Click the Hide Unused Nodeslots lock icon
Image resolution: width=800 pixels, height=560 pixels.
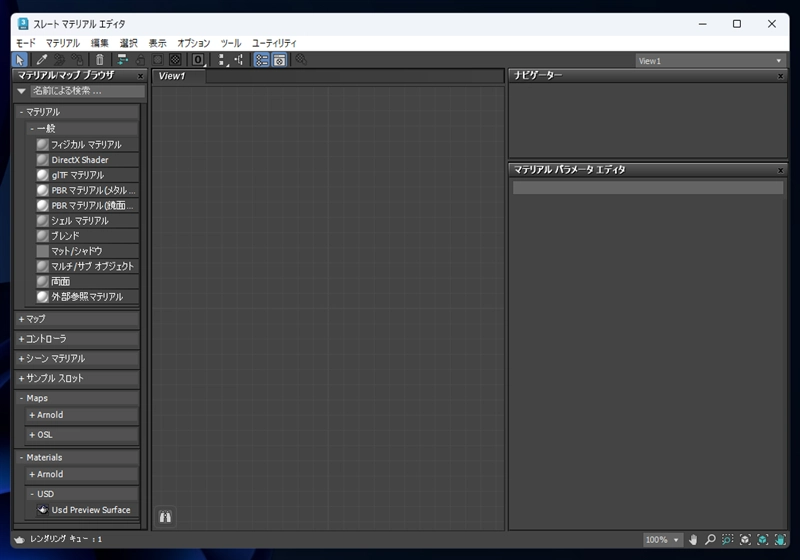[x=140, y=60]
